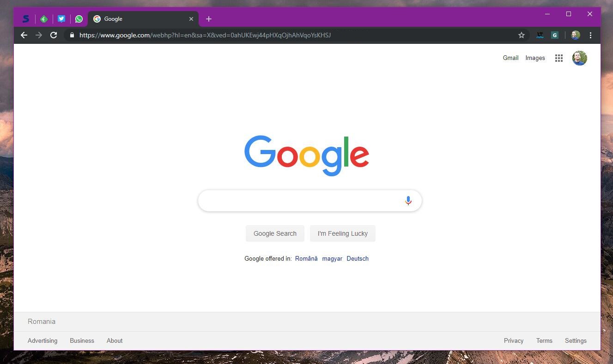
Task: Open a new tab with plus button
Action: pos(209,19)
